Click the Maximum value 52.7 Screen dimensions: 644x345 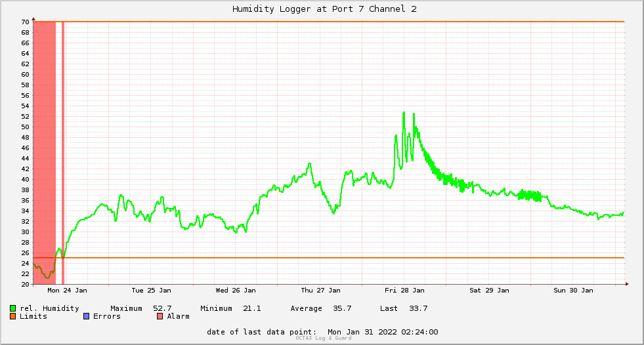162,308
